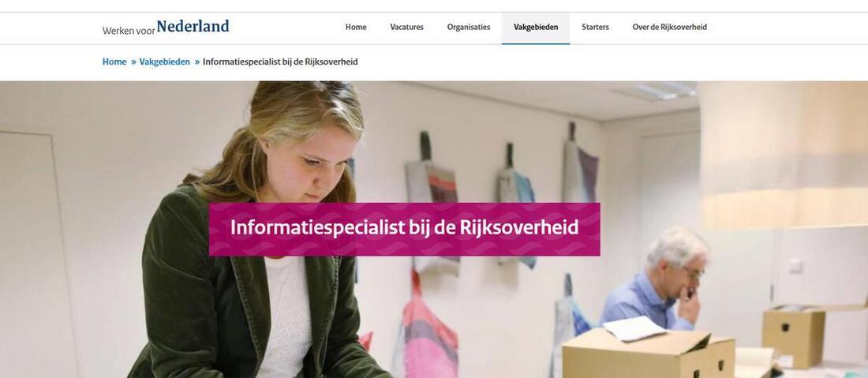The height and width of the screenshot is (378, 868).
Task: Click the Werken voor Nederland logo
Action: tap(166, 27)
